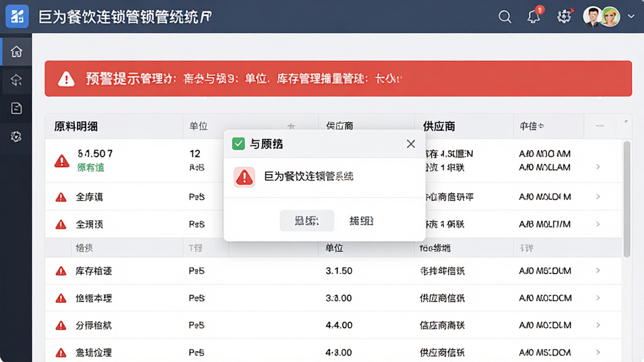Click the warning triangle in the 3.1.50 row
The image size is (644, 362).
pos(61,271)
